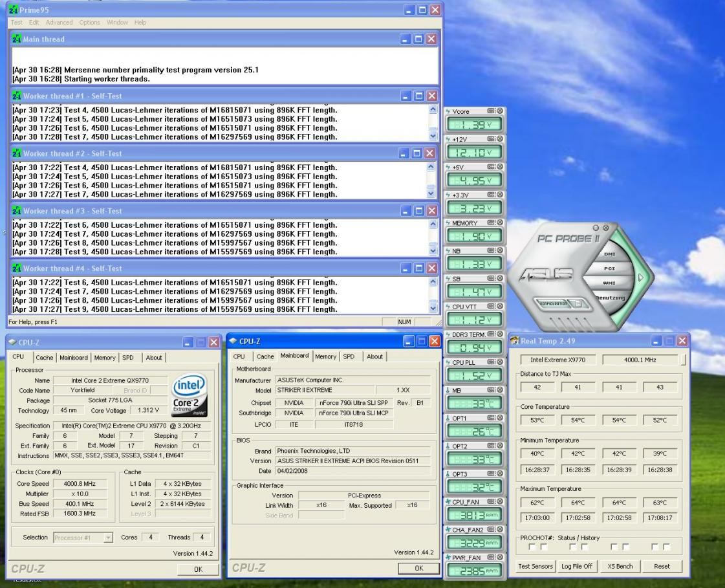Close the DDR3 TERM sensor panel
This screenshot has height=588, width=725.
(500, 334)
